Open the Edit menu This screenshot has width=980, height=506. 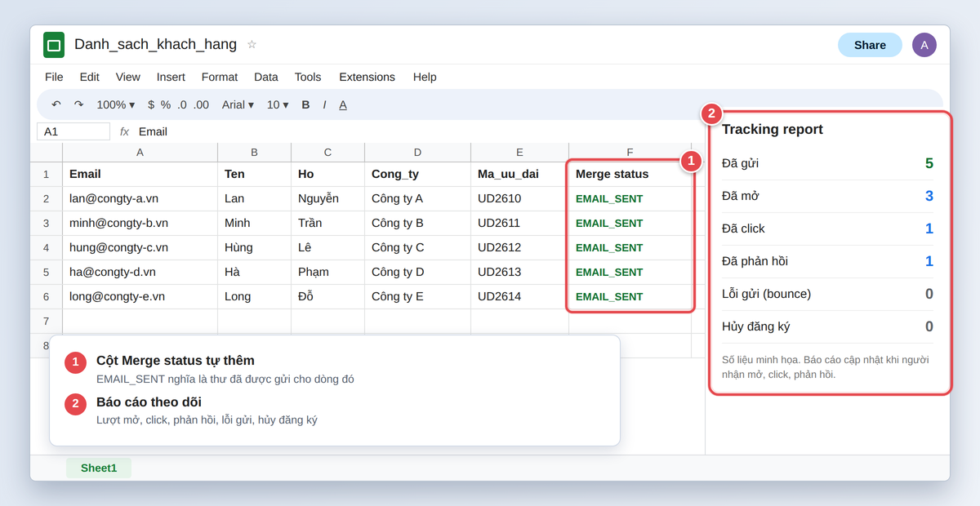90,77
